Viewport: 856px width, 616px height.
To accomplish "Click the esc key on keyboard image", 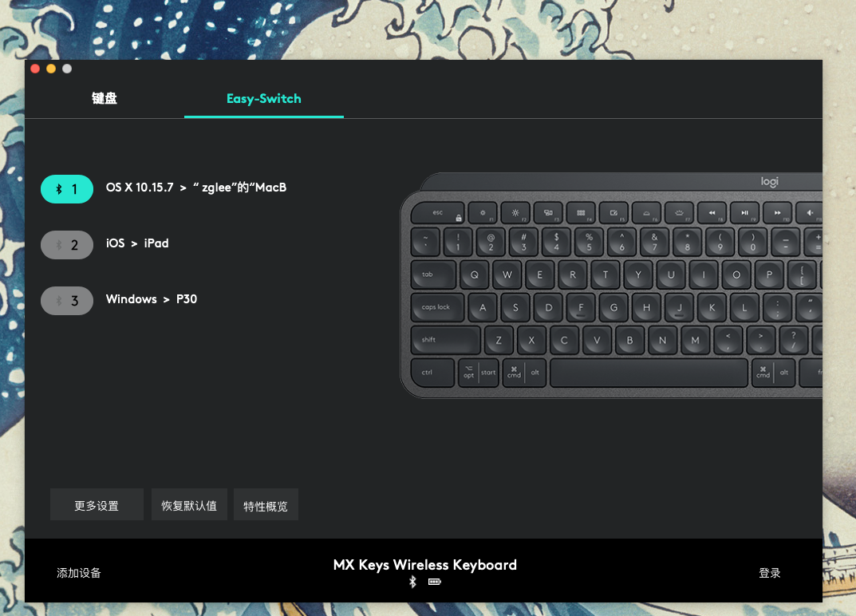I will coord(438,212).
